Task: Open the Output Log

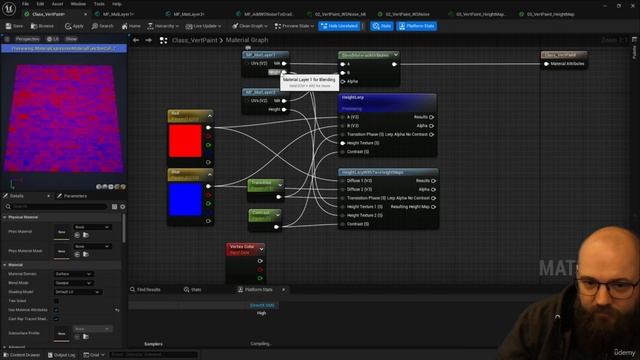Action: (62, 355)
